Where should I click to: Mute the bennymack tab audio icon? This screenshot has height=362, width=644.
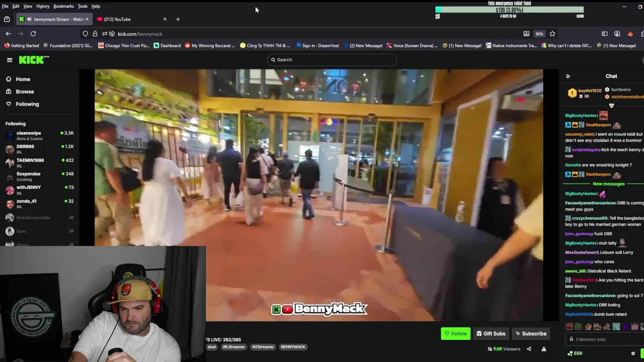click(x=29, y=19)
